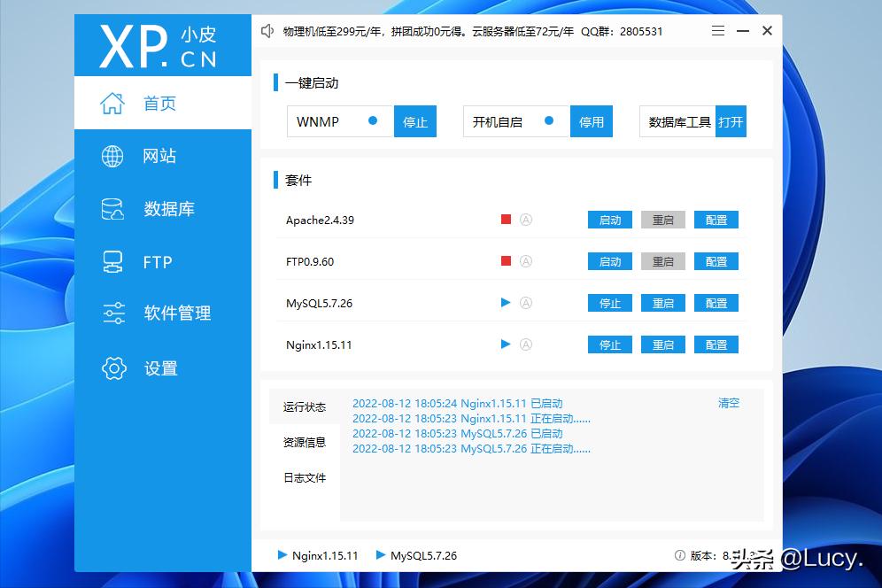Close the XP.CN panel window
The width and height of the screenshot is (882, 588).
(767, 31)
